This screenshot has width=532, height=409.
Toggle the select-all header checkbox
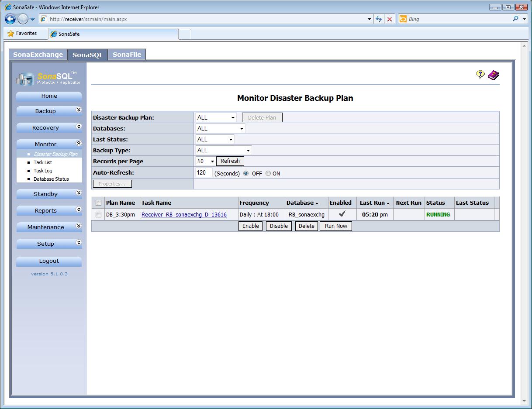pos(98,203)
